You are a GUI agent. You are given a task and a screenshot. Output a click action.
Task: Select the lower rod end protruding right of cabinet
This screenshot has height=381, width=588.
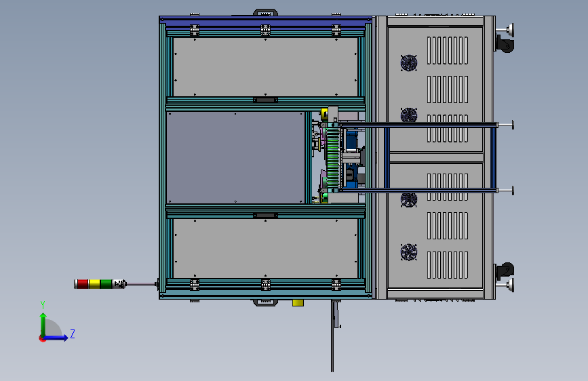(505, 191)
